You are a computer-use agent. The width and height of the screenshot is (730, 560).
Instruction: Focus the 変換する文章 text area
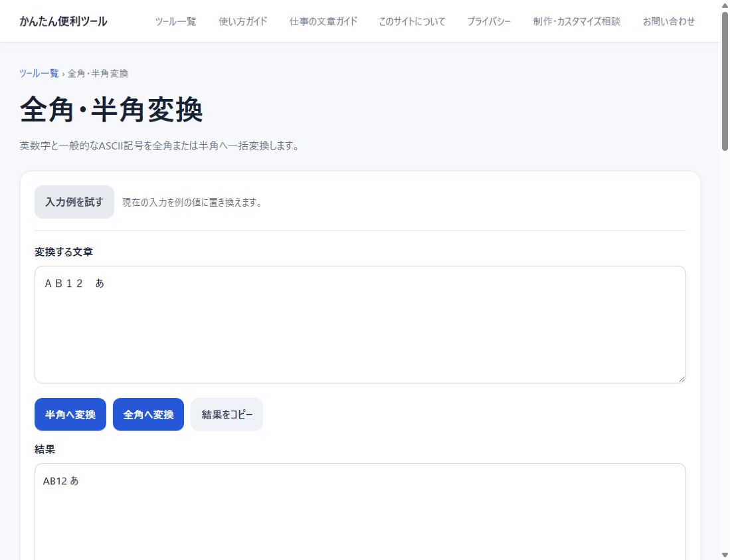click(360, 324)
